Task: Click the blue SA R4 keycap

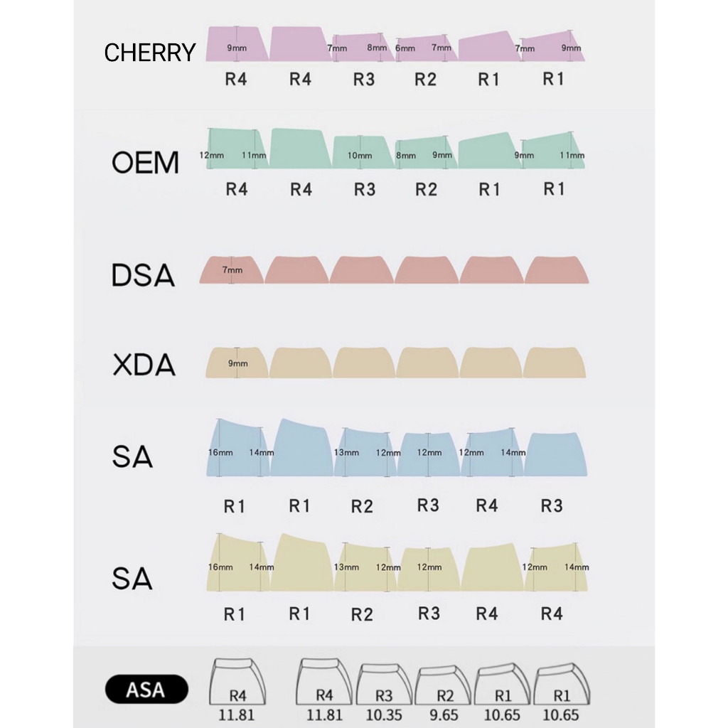Action: coord(487,453)
